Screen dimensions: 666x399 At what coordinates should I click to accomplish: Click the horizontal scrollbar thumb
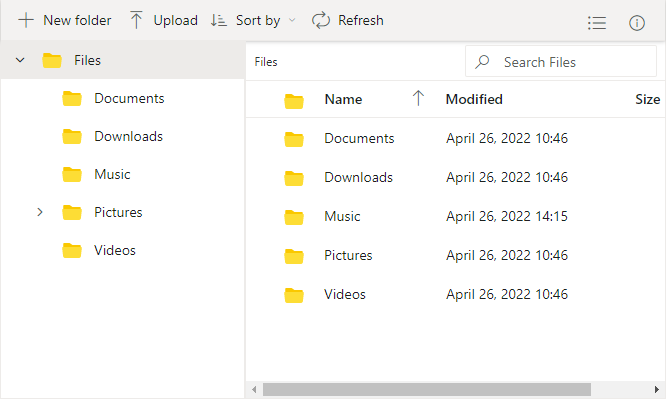426,389
